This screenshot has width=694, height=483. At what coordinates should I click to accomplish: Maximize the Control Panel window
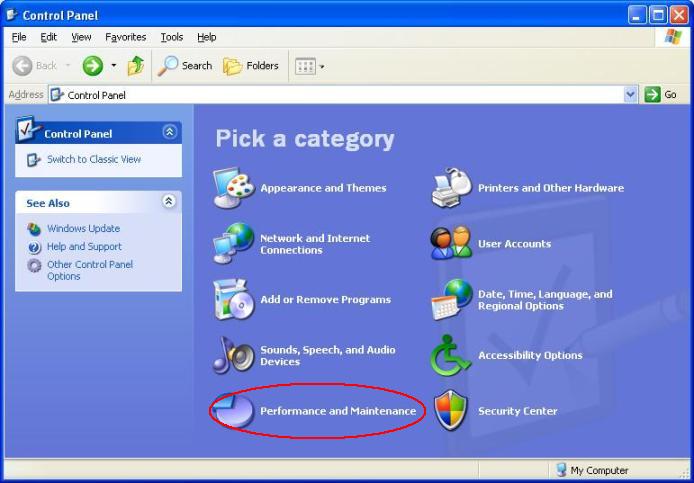[x=658, y=15]
